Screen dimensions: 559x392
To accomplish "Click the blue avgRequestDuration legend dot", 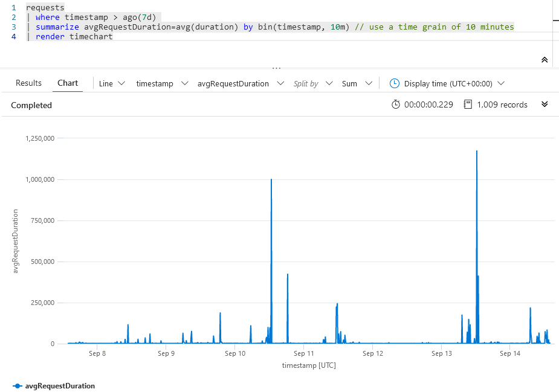I will (x=18, y=385).
